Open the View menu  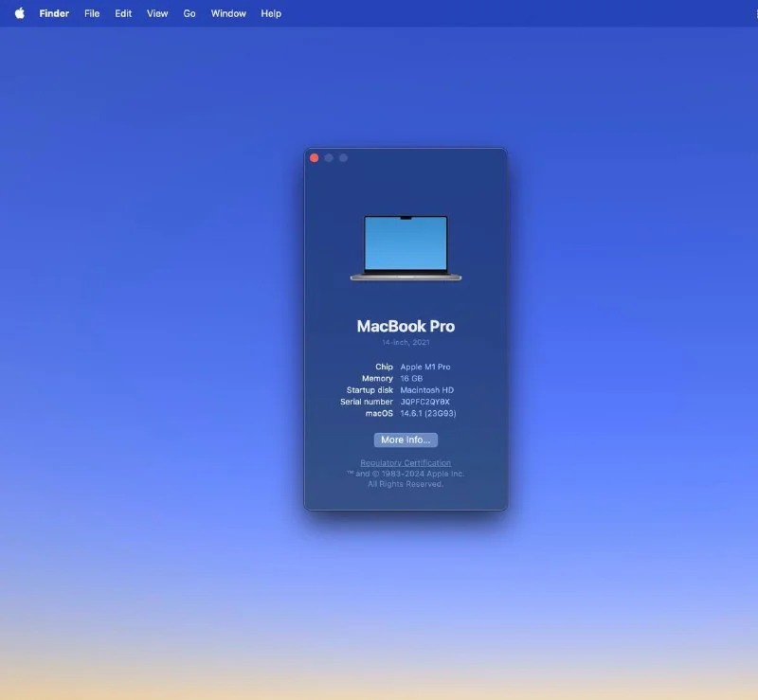point(157,13)
